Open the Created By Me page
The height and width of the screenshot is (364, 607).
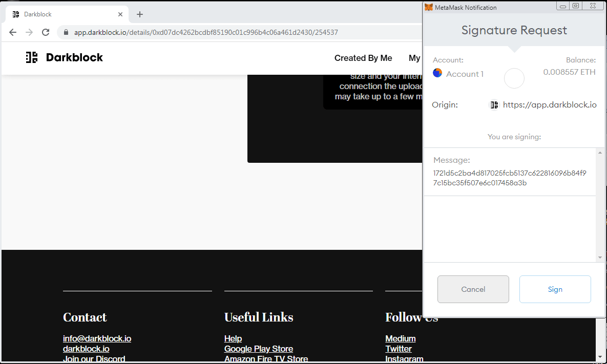tap(363, 58)
